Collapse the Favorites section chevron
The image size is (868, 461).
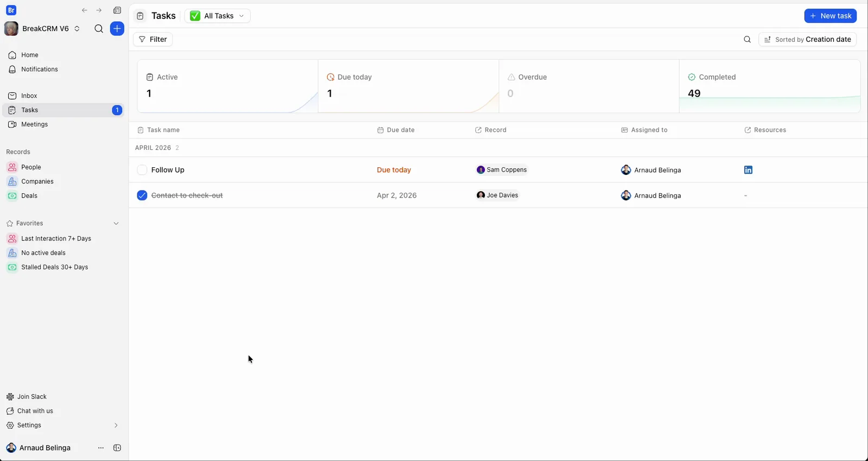[x=116, y=224]
